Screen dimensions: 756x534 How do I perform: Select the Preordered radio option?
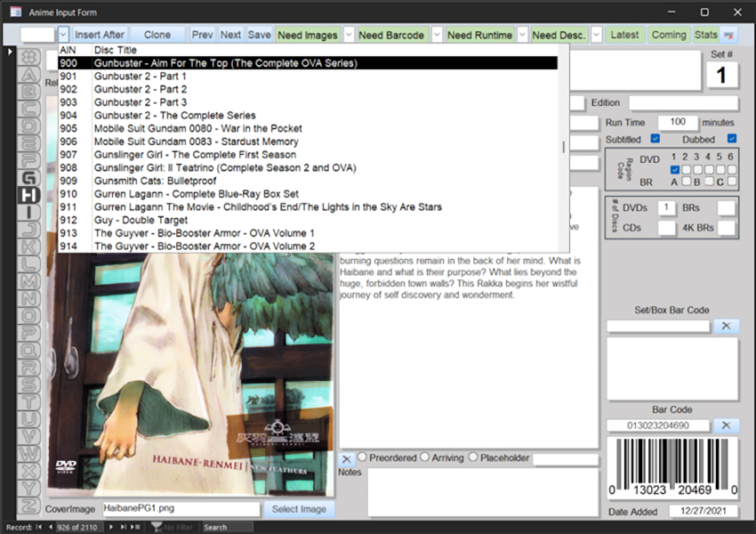tap(363, 457)
